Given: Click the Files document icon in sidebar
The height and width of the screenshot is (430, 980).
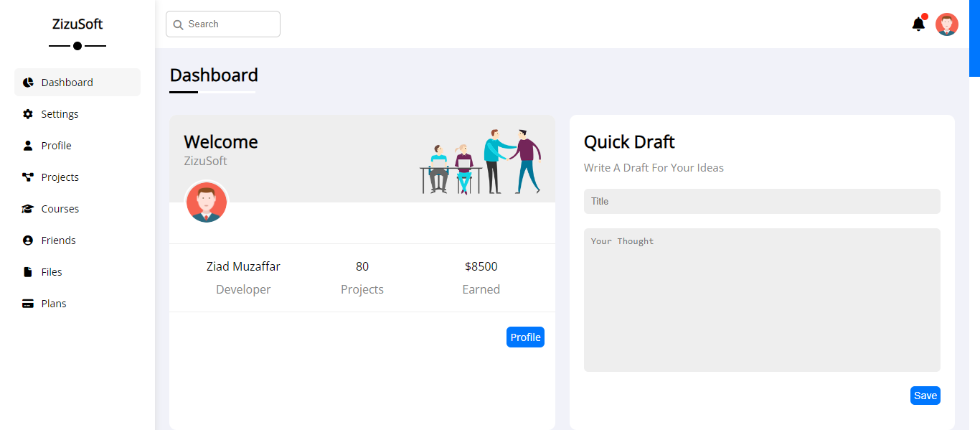Looking at the screenshot, I should click(28, 272).
